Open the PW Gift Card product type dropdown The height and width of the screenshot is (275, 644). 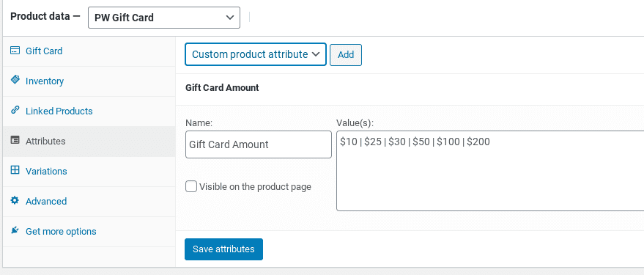coord(164,18)
